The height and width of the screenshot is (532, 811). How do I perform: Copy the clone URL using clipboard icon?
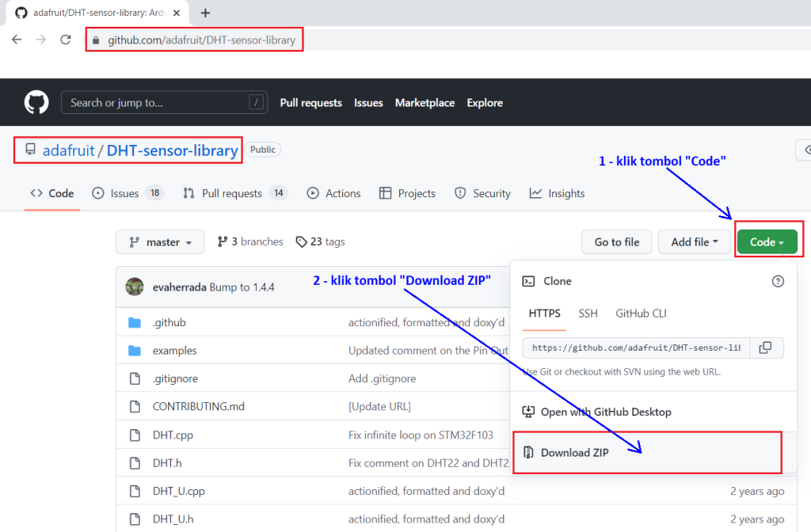pyautogui.click(x=766, y=348)
